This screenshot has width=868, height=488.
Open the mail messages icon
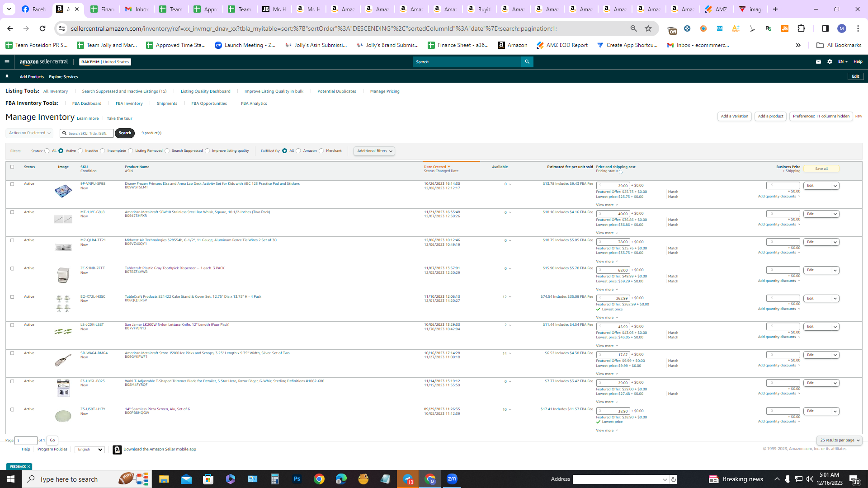click(x=818, y=62)
